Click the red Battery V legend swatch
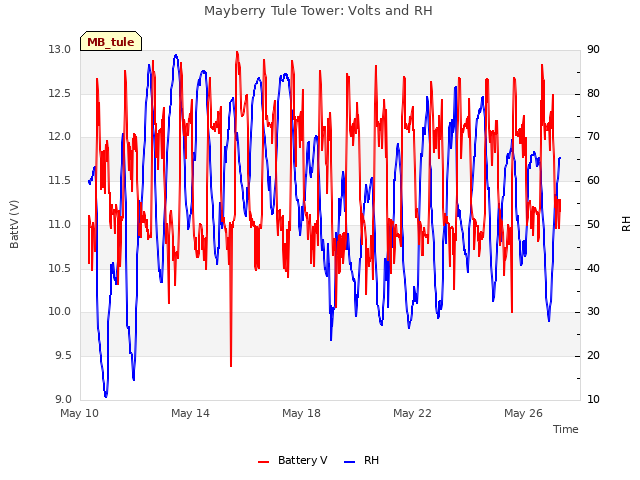640x480 pixels. tap(264, 462)
